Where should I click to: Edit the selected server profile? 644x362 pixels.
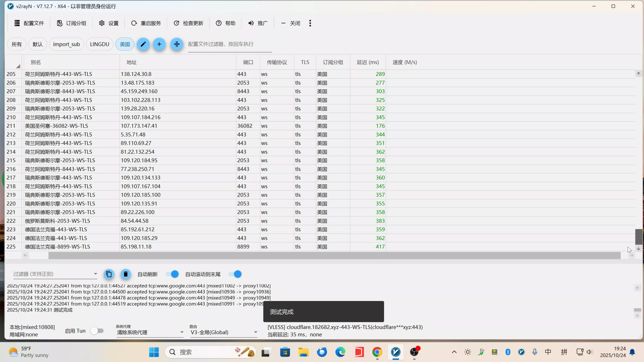[x=143, y=44]
